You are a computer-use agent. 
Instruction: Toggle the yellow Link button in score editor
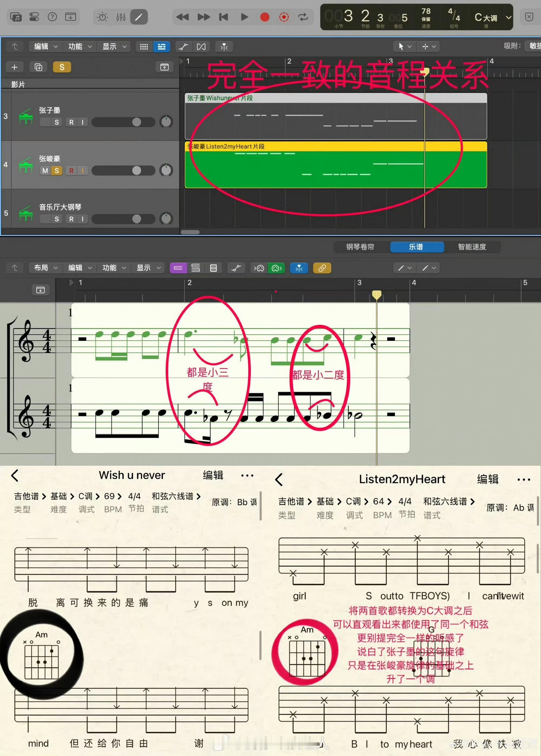point(322,268)
